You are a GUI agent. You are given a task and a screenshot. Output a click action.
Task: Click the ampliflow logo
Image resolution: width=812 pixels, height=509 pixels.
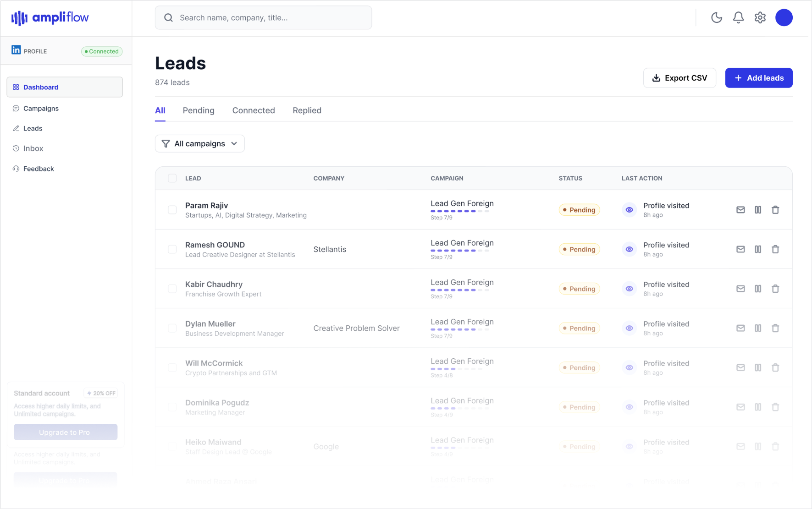click(x=50, y=18)
